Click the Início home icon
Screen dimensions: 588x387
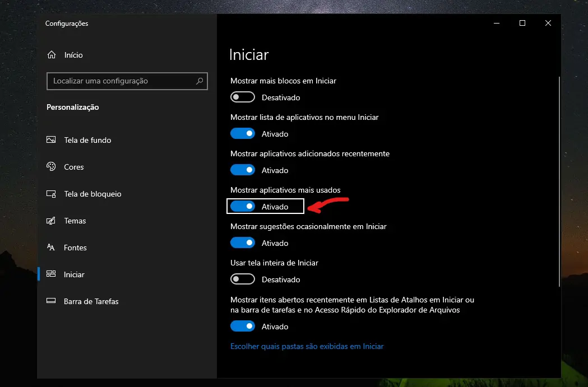52,55
